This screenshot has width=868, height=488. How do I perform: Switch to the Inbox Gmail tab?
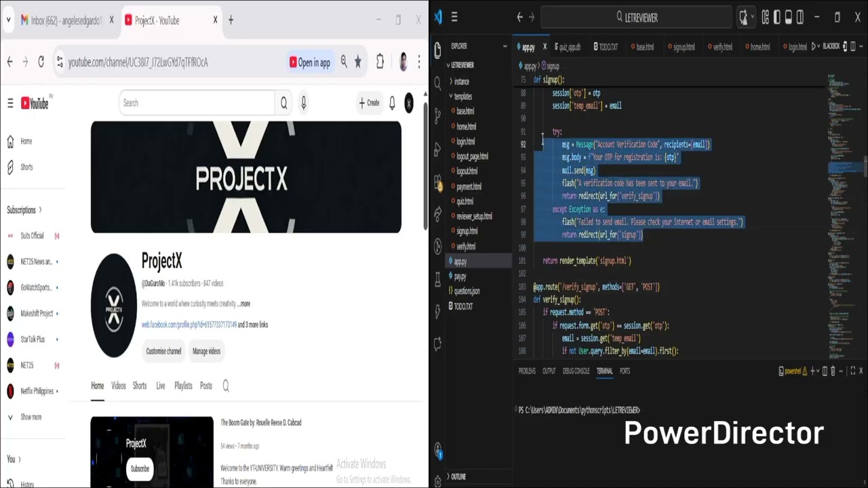tap(66, 20)
